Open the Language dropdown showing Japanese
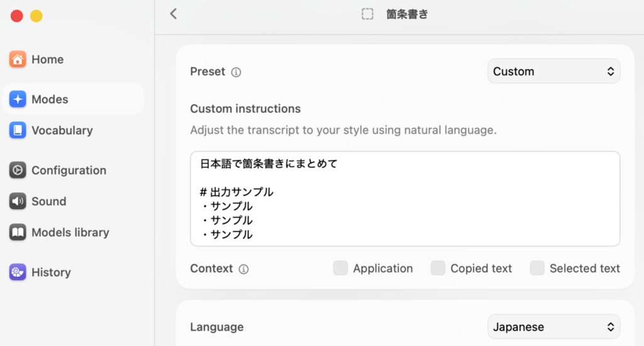Screen dimensions: 644x346 click(x=553, y=327)
